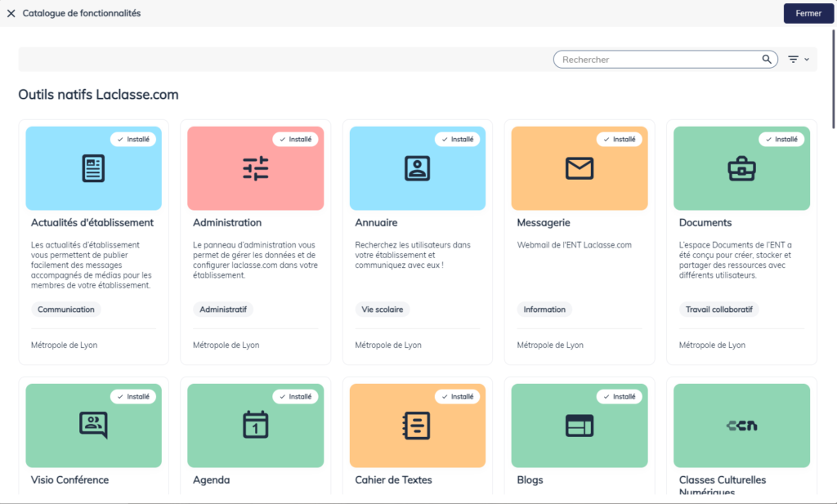Toggle the Installé badge on Agenda
Viewport: 837px width, 504px height.
pyautogui.click(x=296, y=396)
